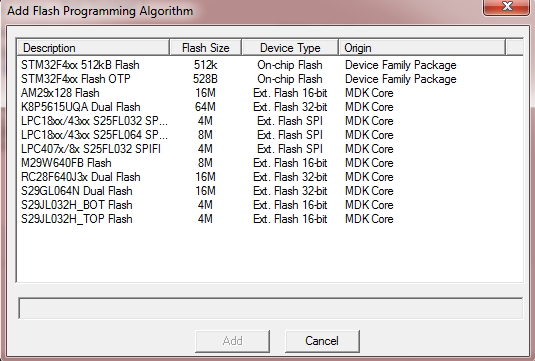Sort by the Origin column header
535x361 pixels.
tap(422, 48)
